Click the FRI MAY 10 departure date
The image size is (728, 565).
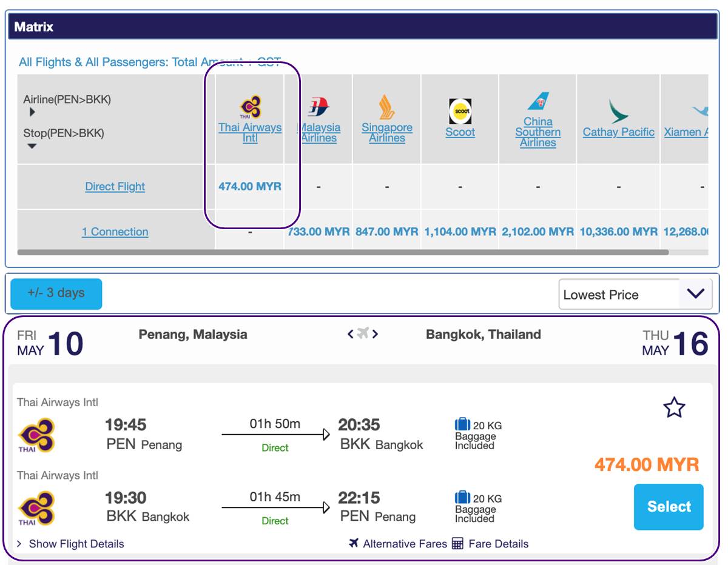[x=50, y=343]
